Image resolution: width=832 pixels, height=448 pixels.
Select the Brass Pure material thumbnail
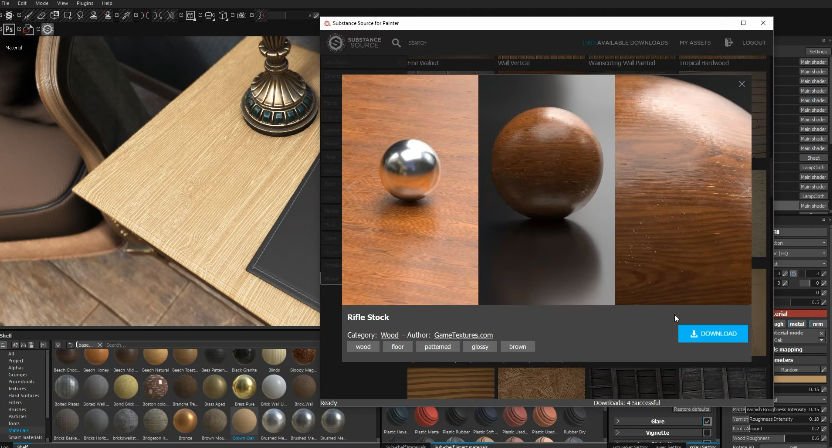point(244,386)
